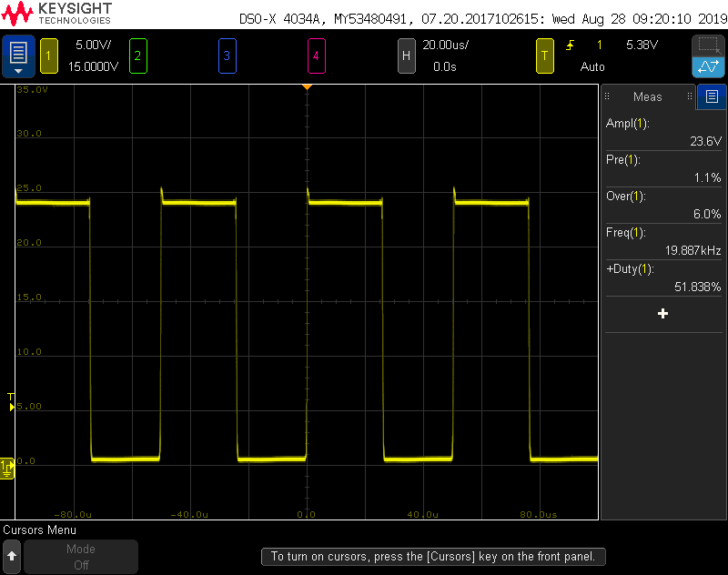The height and width of the screenshot is (575, 728).
Task: Enable channel 4 pink button
Action: 316,56
